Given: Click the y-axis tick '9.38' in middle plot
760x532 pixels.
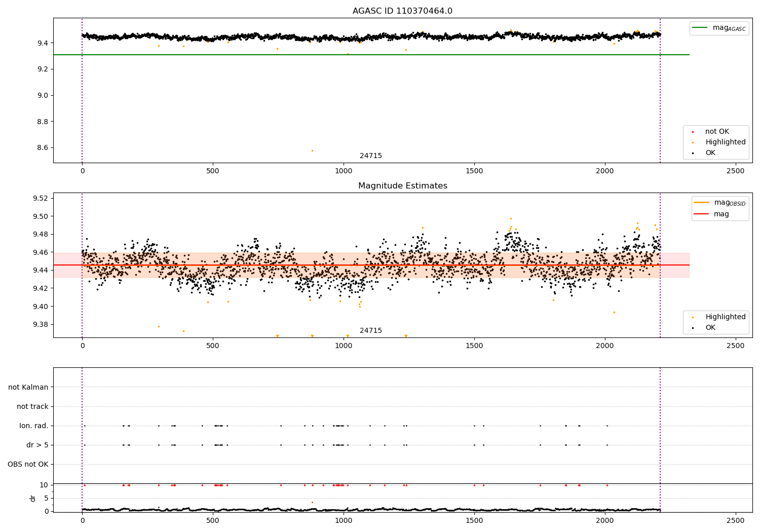Looking at the screenshot, I should 41,325.
